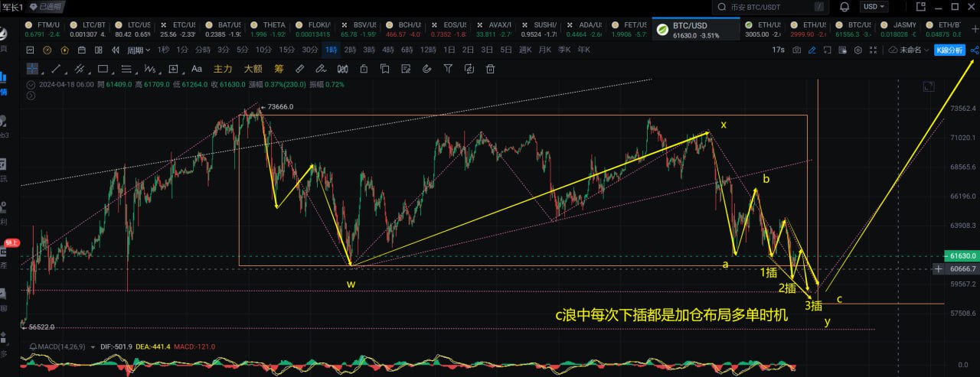Click the orange house icon

point(65,50)
